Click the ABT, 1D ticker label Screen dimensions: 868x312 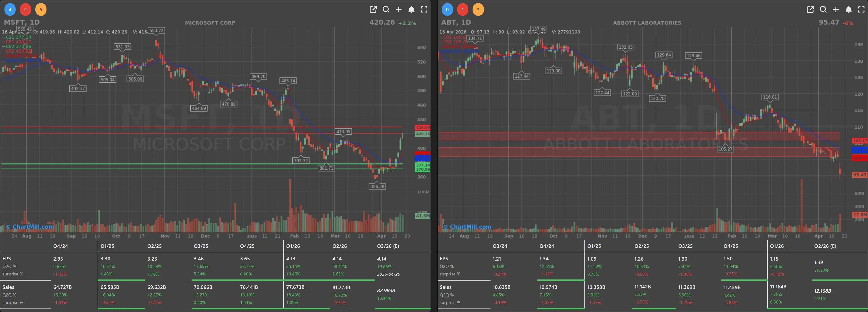coord(456,22)
